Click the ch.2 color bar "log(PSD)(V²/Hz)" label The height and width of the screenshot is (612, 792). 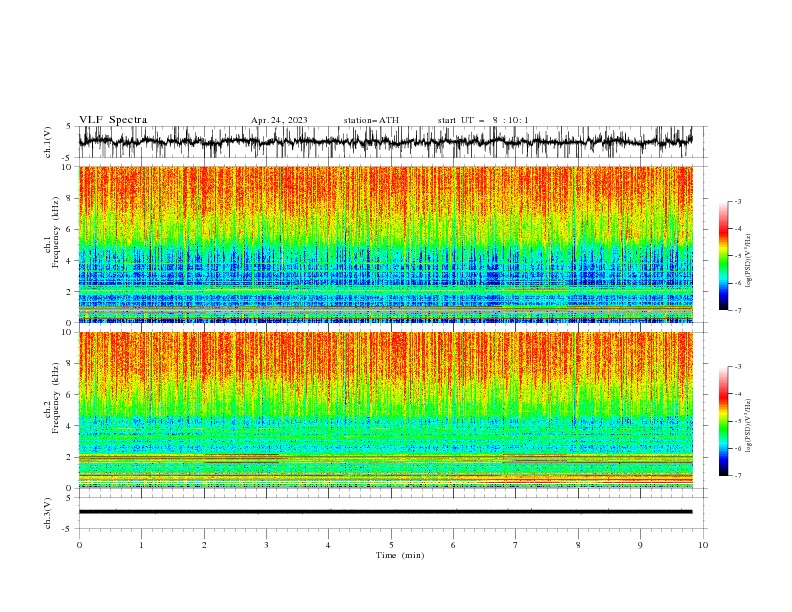(x=749, y=426)
